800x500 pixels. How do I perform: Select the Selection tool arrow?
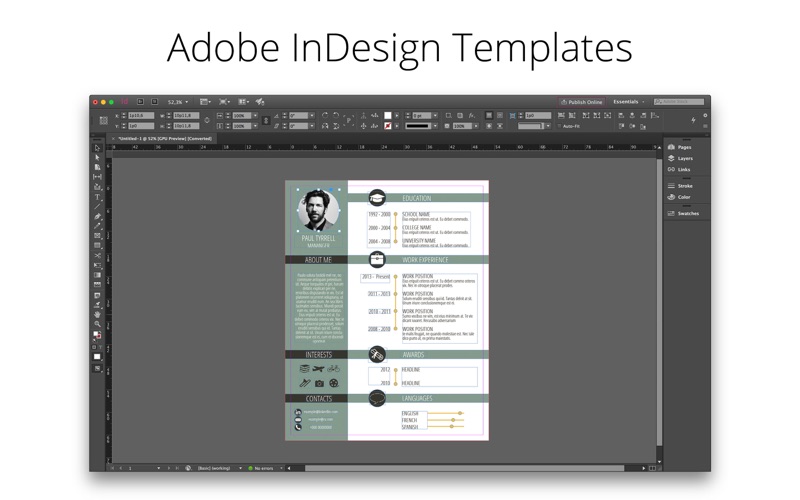coord(97,148)
